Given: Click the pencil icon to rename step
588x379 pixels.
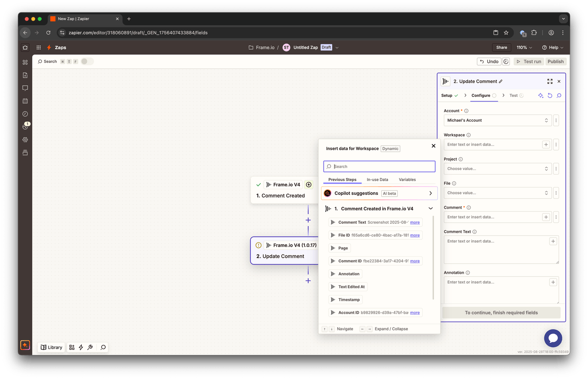Looking at the screenshot, I should (x=501, y=81).
